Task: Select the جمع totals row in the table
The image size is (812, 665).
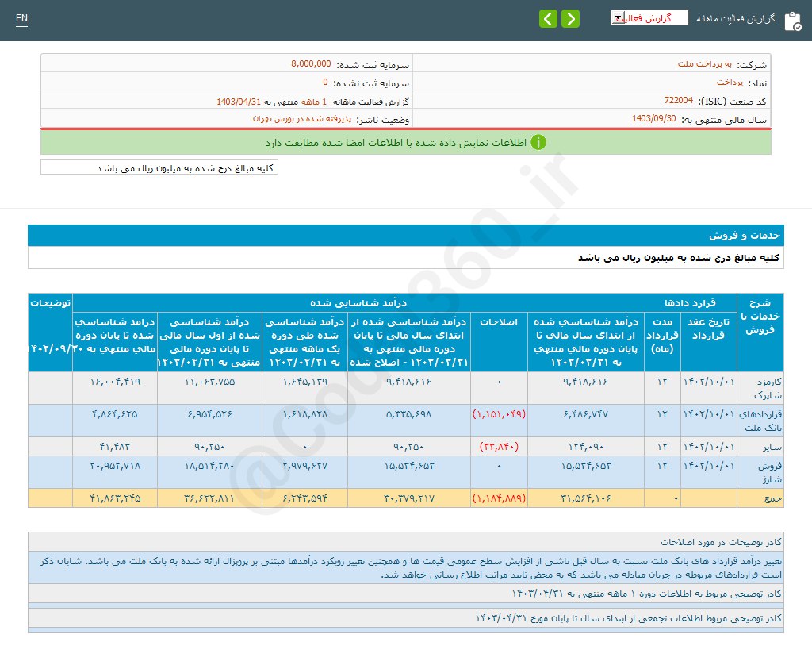Action: (x=773, y=498)
